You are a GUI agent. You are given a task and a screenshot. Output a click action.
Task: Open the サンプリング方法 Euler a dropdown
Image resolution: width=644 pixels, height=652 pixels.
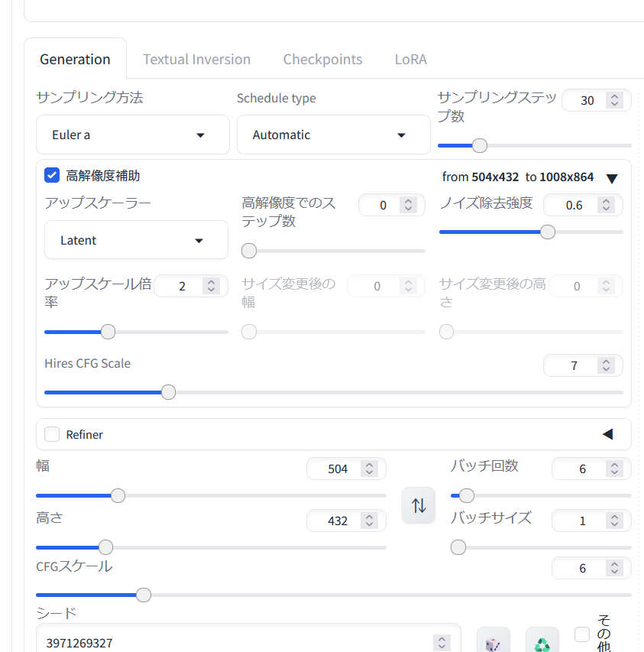[133, 135]
